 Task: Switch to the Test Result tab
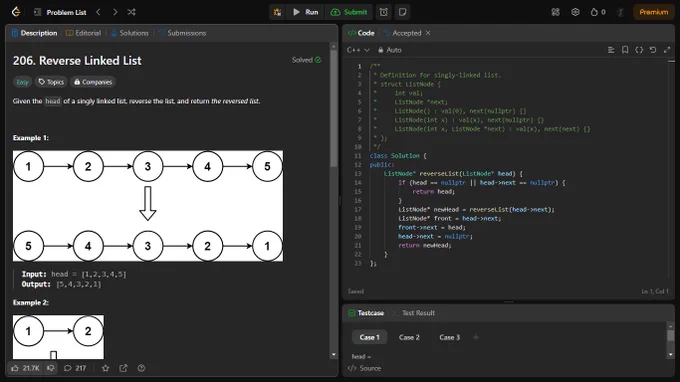[x=414, y=313]
